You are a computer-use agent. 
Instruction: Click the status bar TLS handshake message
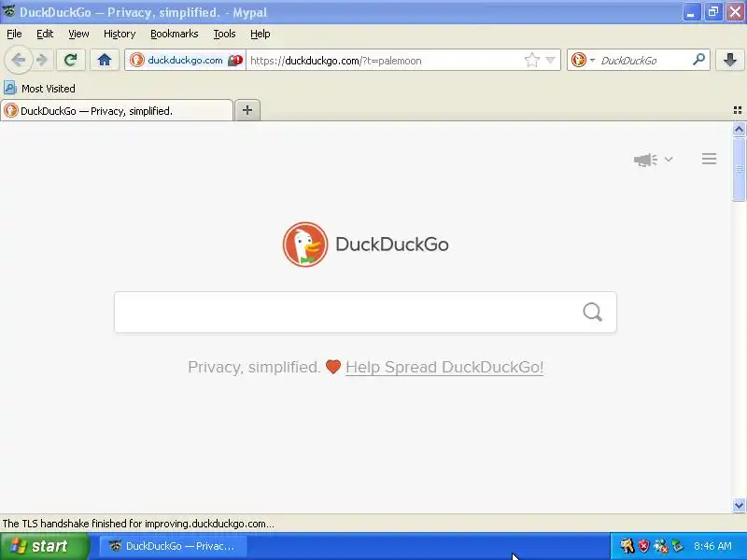tap(138, 524)
